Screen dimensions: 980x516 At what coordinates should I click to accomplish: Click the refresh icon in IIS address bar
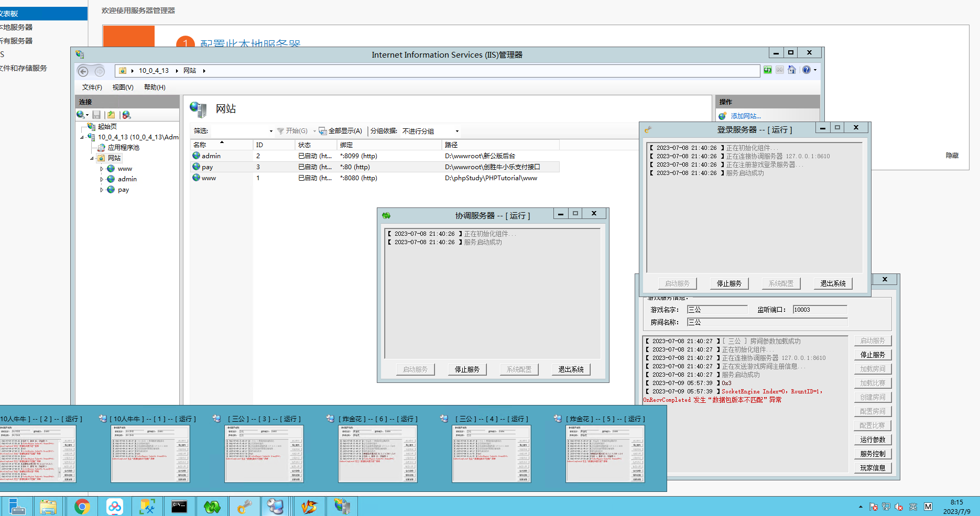(x=768, y=70)
